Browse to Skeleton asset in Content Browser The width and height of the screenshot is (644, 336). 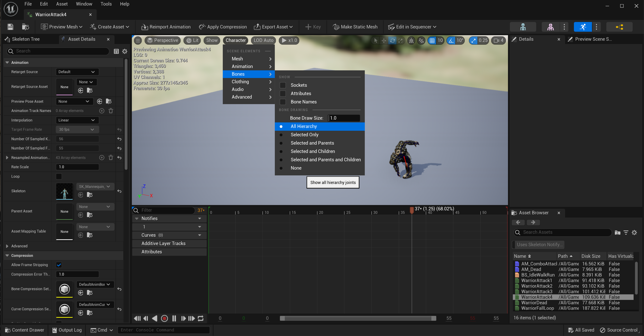pyautogui.click(x=90, y=195)
